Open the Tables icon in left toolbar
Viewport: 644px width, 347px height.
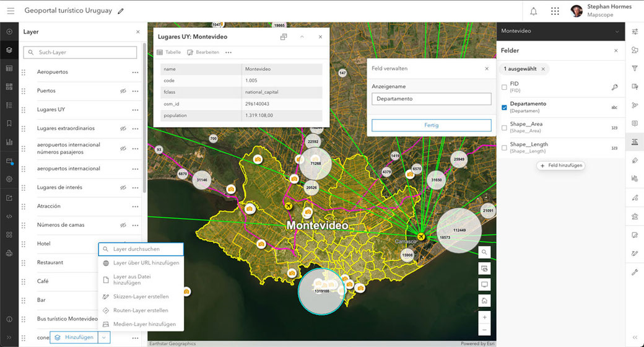[9, 68]
